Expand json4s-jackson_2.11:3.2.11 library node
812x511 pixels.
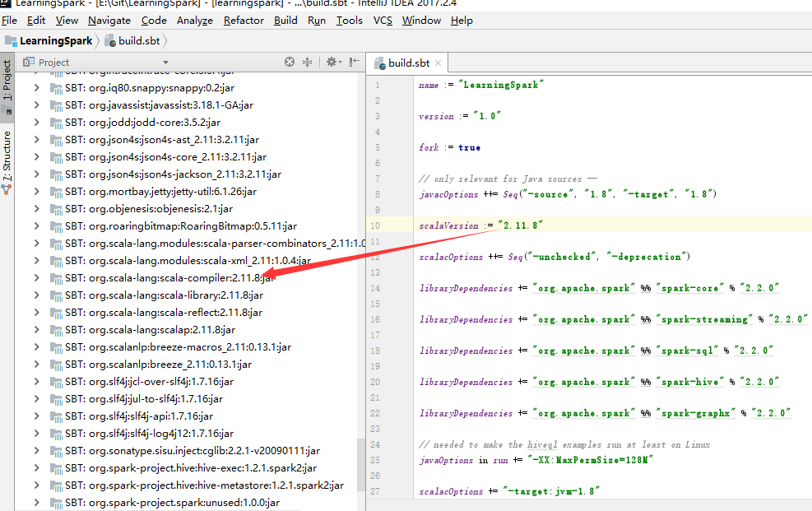point(36,174)
